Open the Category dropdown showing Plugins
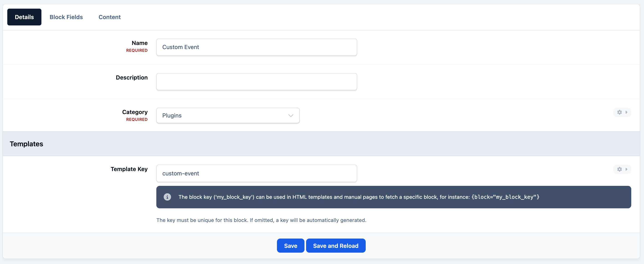 coord(228,116)
